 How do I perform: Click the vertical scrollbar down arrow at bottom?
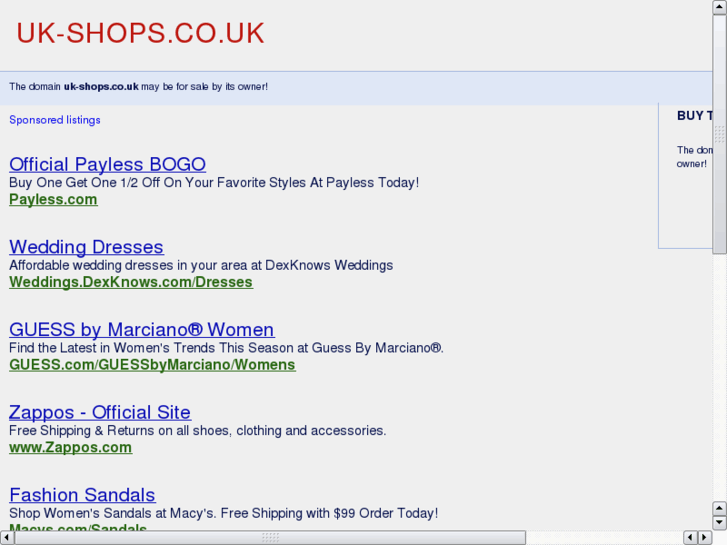pos(720,523)
